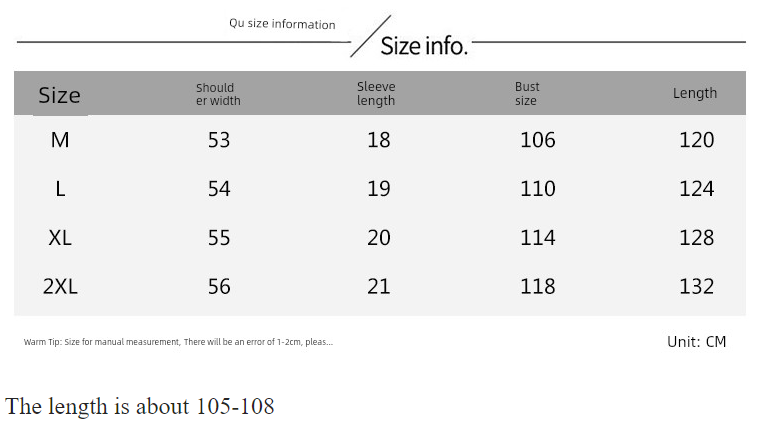The width and height of the screenshot is (761, 427).
Task: Click bust size value 106 for M
Action: click(x=538, y=140)
